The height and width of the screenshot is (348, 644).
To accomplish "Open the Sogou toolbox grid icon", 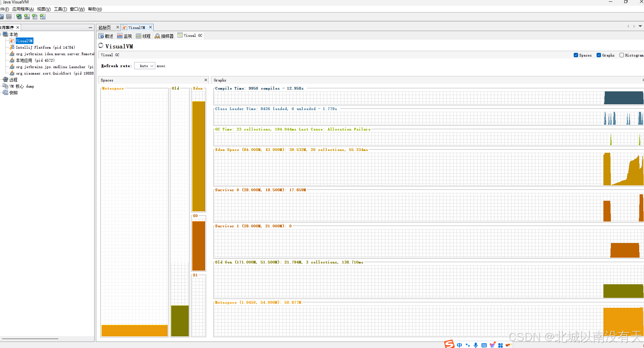I will click(x=500, y=345).
